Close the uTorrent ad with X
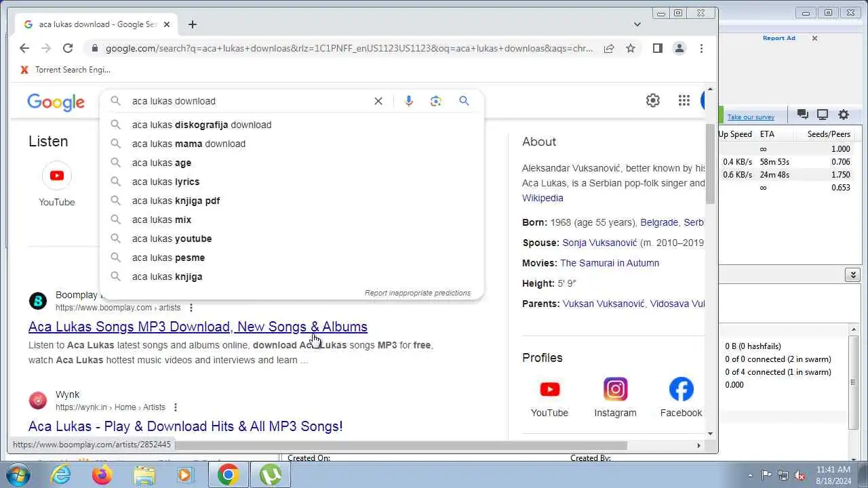Screen dimensions: 868x488 point(815,38)
